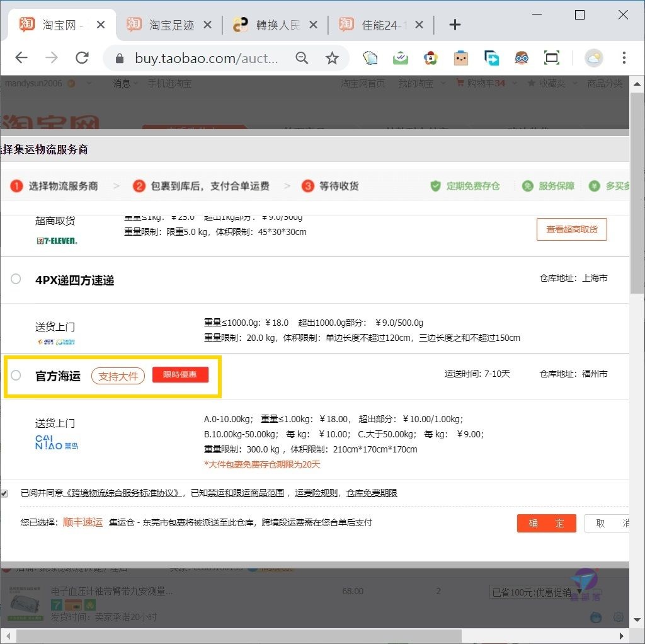Open the zoom magnifier icon in address bar
Screen dimensions: 645x644
point(302,58)
